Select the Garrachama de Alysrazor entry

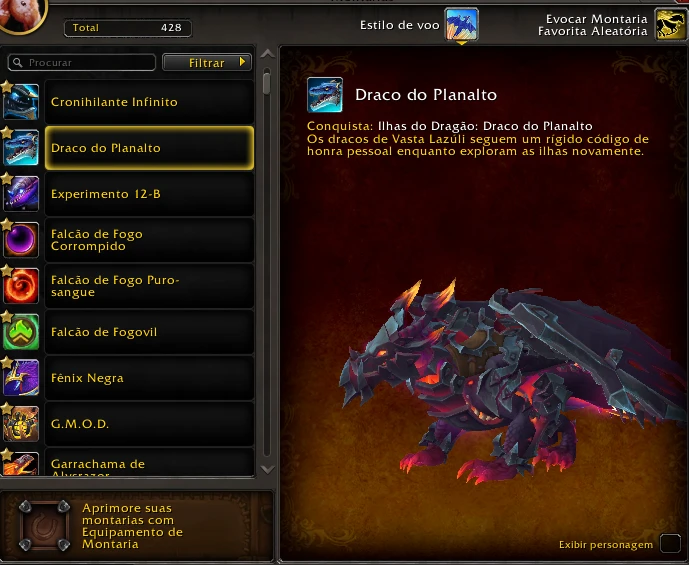point(149,462)
